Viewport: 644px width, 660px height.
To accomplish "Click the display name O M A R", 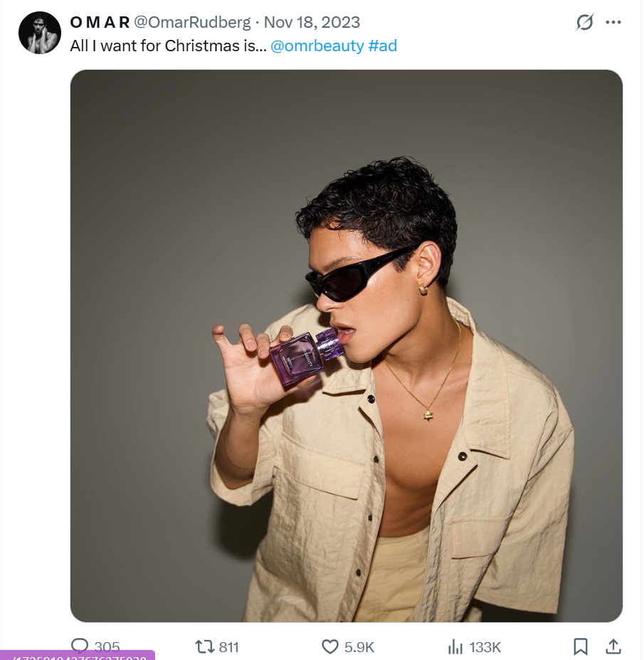I will (x=100, y=23).
